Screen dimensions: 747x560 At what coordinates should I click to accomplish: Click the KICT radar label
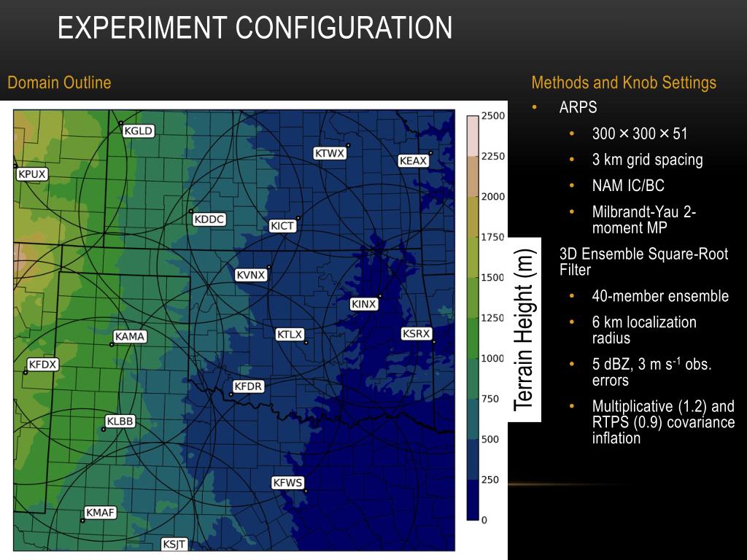(282, 226)
